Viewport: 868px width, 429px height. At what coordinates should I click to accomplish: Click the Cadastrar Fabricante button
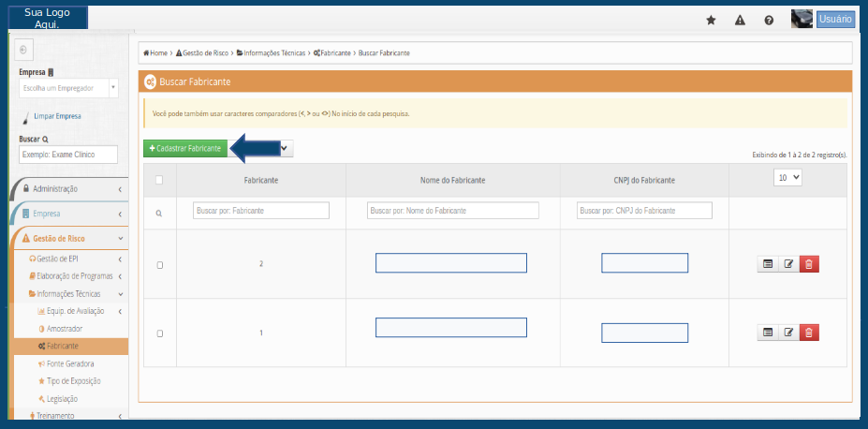[x=185, y=148]
